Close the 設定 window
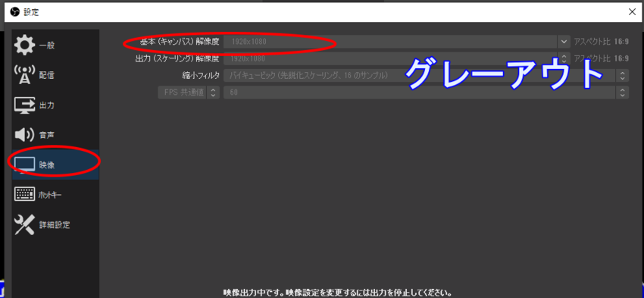 (x=633, y=12)
